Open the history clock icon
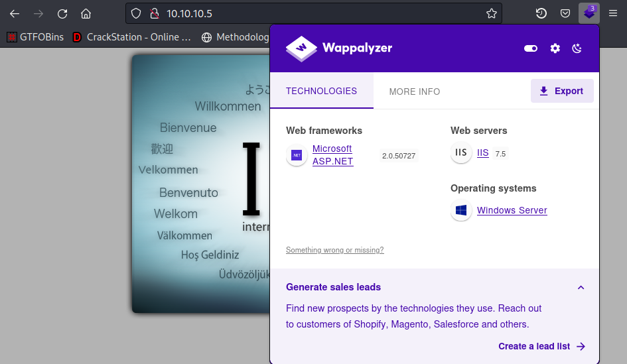This screenshot has height=364, width=627. pyautogui.click(x=541, y=13)
